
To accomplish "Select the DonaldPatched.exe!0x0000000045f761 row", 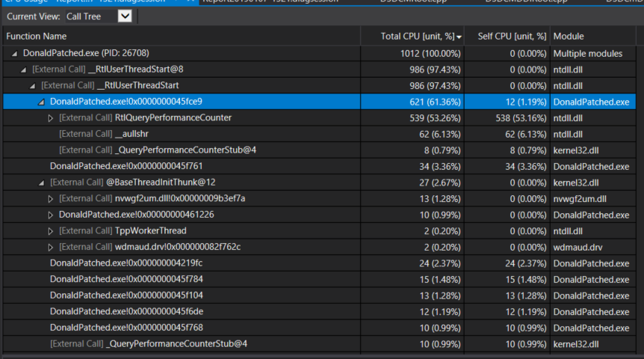I will click(x=319, y=166).
